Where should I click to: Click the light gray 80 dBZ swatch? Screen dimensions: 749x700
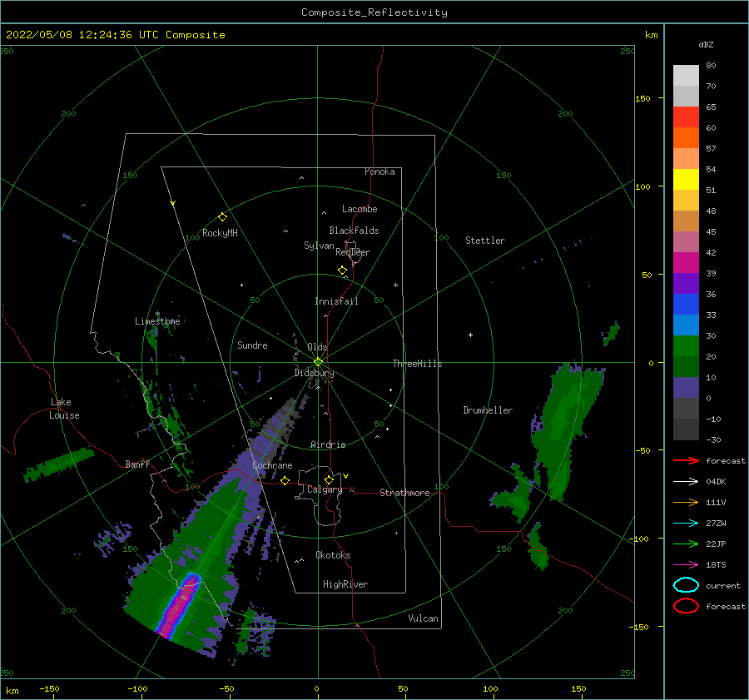click(x=686, y=76)
